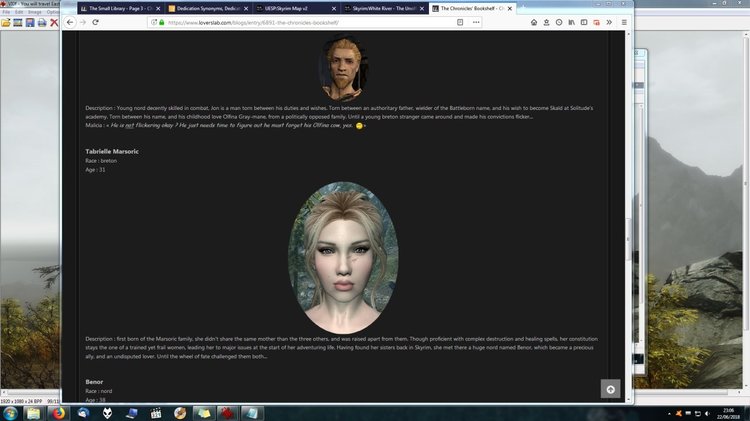750x421 pixels.
Task: Click the laptop icon on taskbar
Action: (x=132, y=413)
